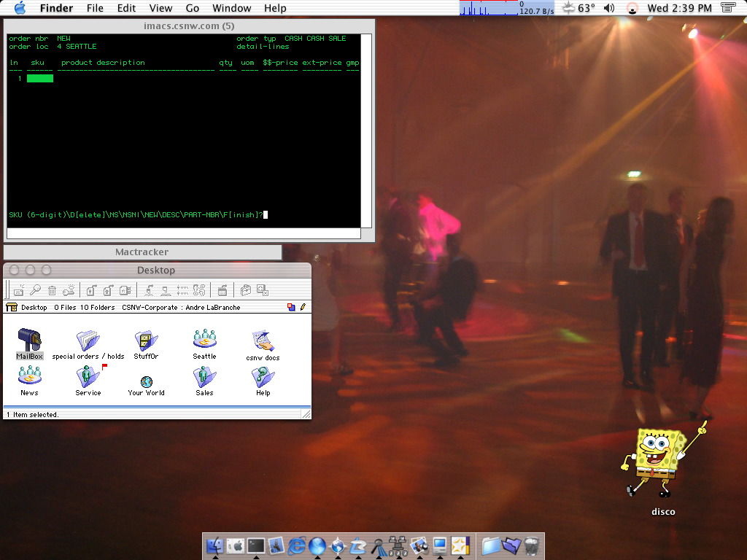
Task: Open the volume control in menu bar
Action: point(609,8)
